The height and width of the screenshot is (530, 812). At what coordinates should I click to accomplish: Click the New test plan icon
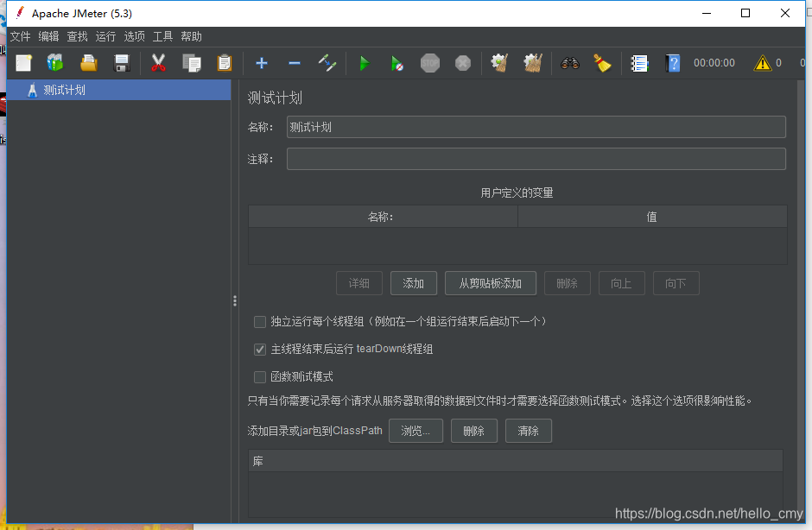[x=24, y=63]
